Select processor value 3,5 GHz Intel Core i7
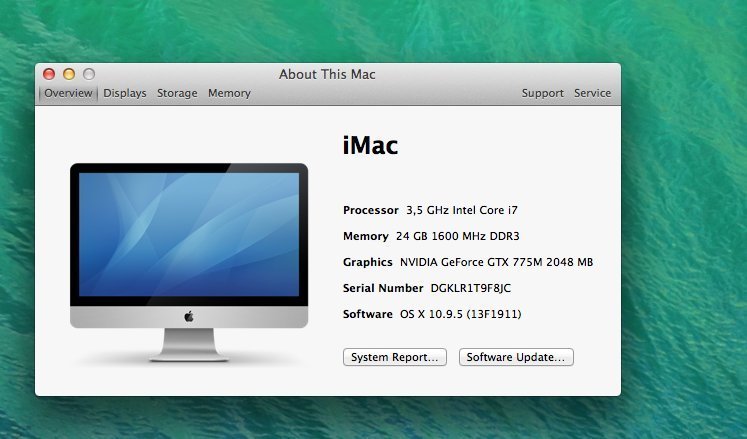This screenshot has height=439, width=747. tap(462, 210)
